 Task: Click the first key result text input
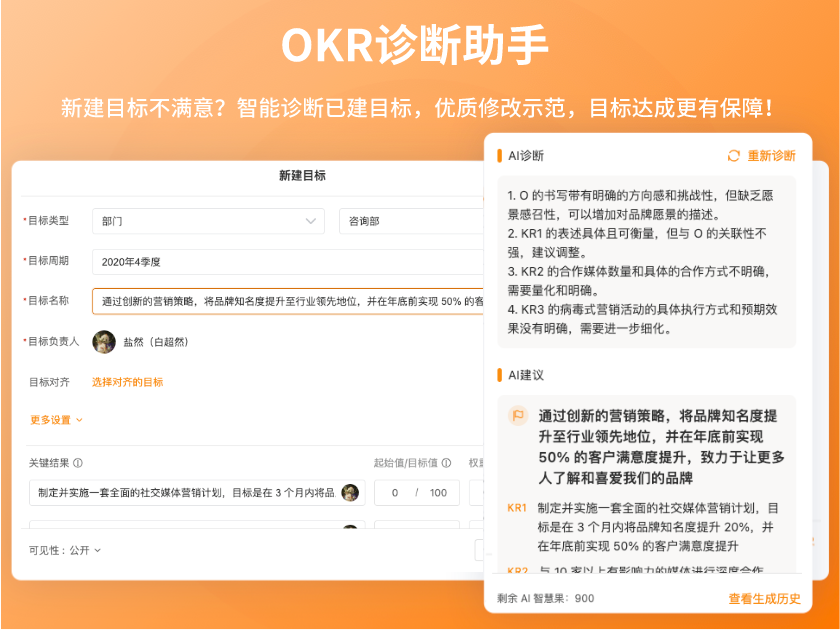coord(190,493)
